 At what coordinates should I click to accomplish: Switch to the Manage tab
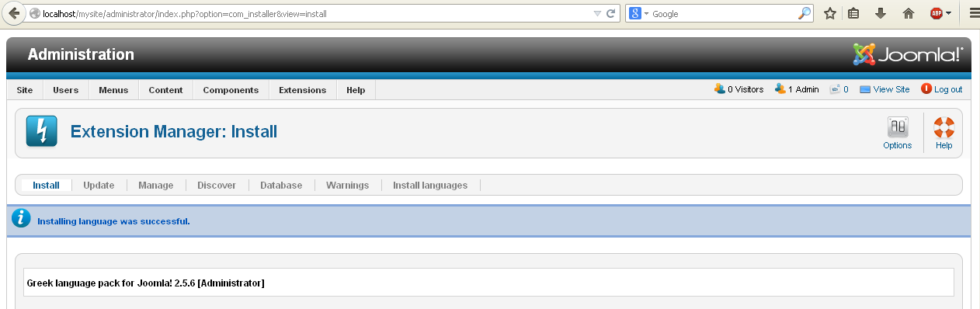pyautogui.click(x=156, y=186)
